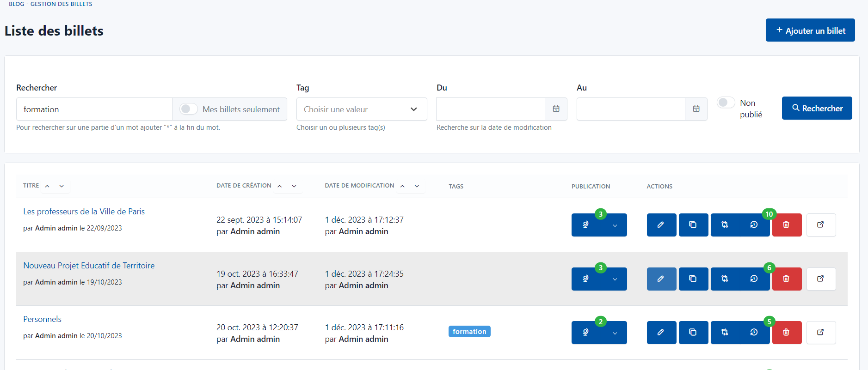This screenshot has height=370, width=868.
Task: Open the Tag dropdown Choisir une valeur
Action: (x=361, y=109)
